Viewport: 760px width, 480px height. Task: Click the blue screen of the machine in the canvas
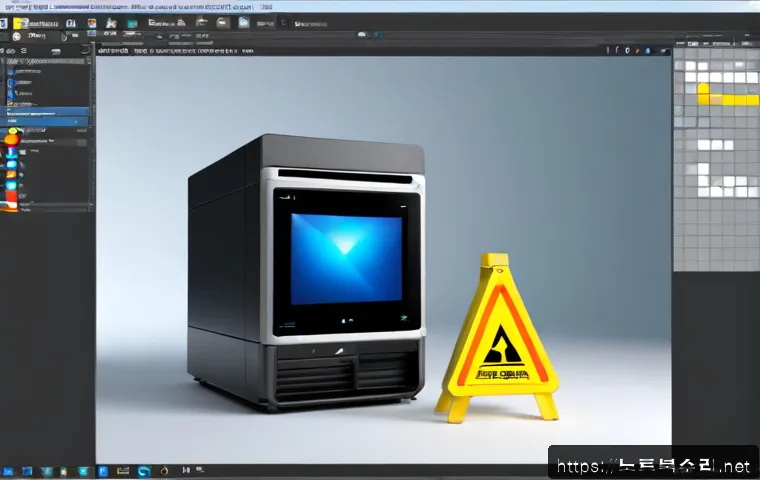[346, 259]
